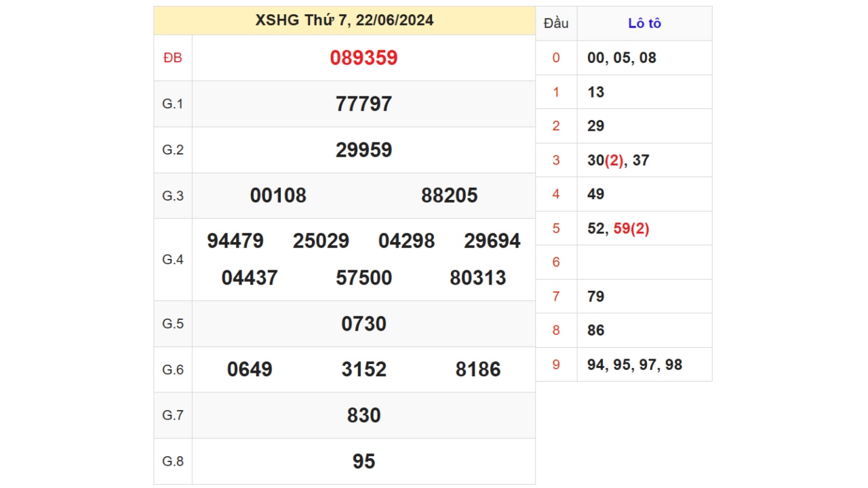The image size is (868, 488).
Task: Click the G.2 row label
Action: (173, 150)
